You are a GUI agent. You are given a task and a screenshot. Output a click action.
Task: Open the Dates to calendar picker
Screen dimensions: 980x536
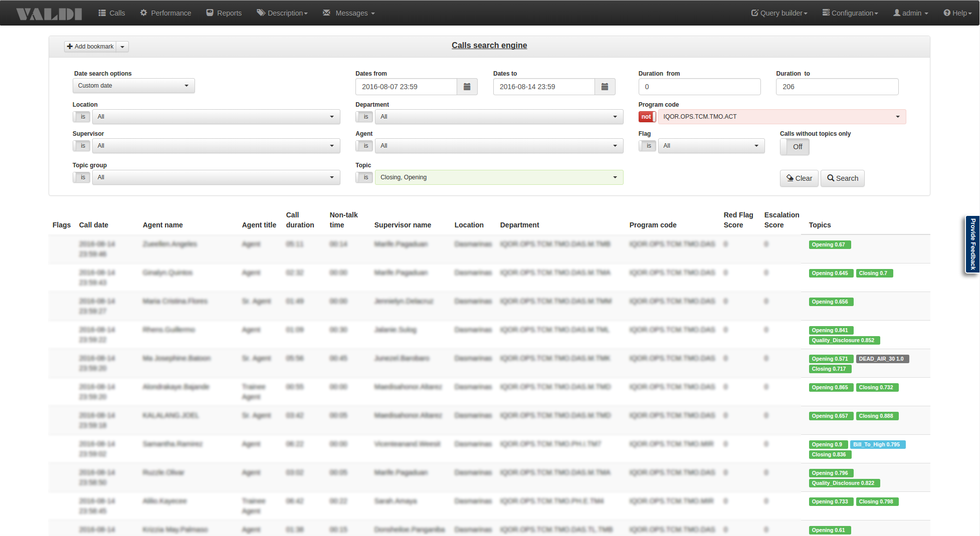605,87
